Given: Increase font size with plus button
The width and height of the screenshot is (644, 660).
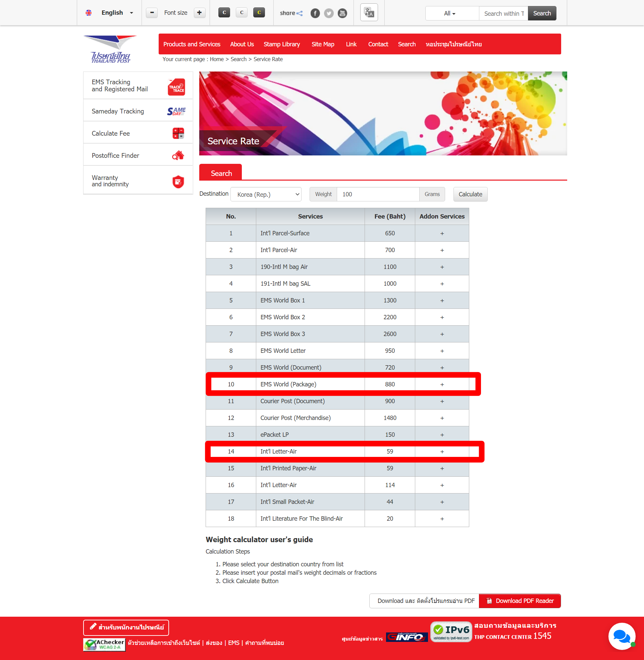Looking at the screenshot, I should [x=199, y=13].
